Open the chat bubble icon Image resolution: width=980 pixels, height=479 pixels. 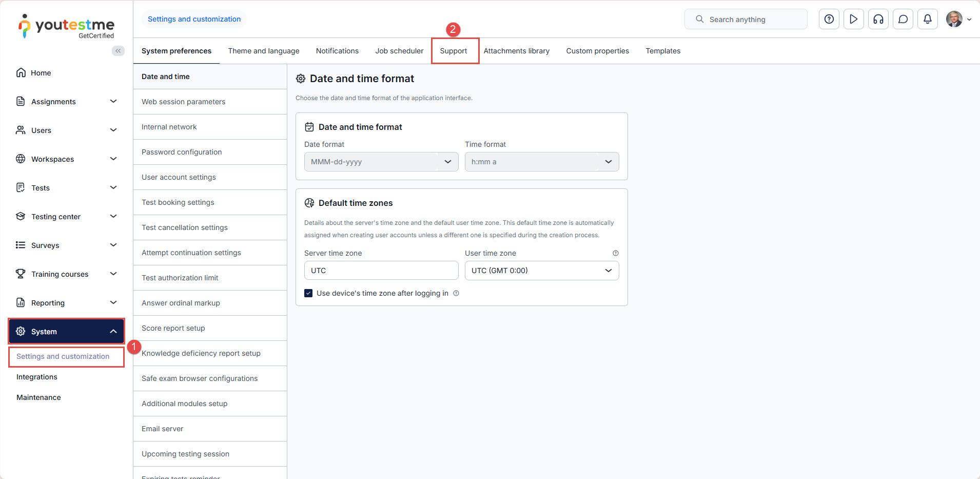(x=903, y=20)
